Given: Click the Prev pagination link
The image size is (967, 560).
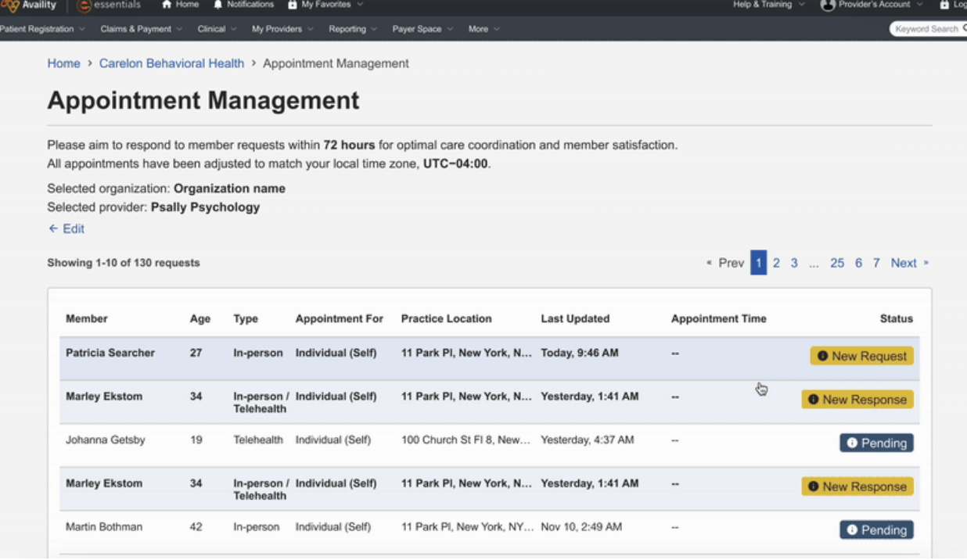Looking at the screenshot, I should 724,263.
